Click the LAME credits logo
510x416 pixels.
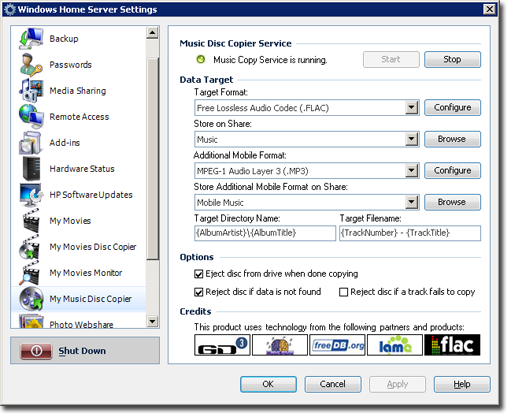(395, 345)
